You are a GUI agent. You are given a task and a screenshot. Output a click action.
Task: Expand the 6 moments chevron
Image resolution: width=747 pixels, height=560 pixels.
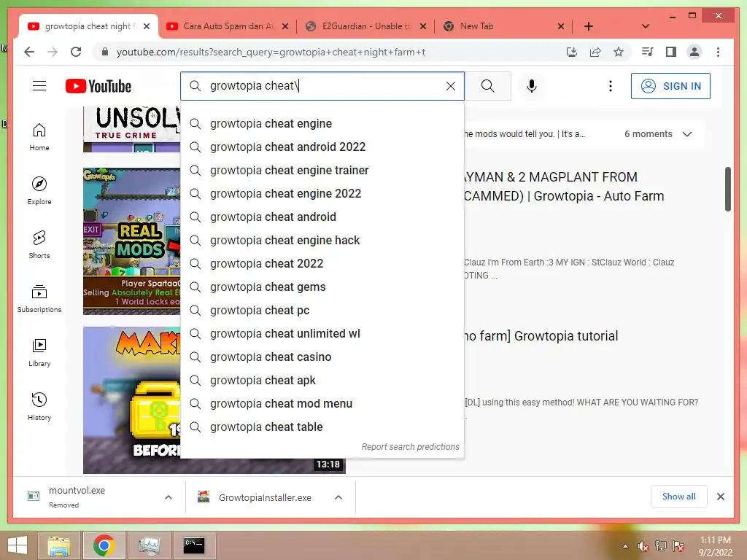687,134
